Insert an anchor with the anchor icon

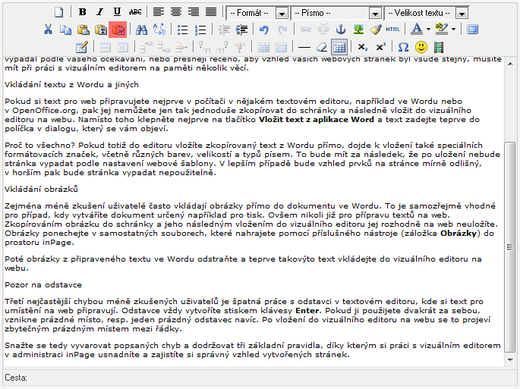point(341,29)
